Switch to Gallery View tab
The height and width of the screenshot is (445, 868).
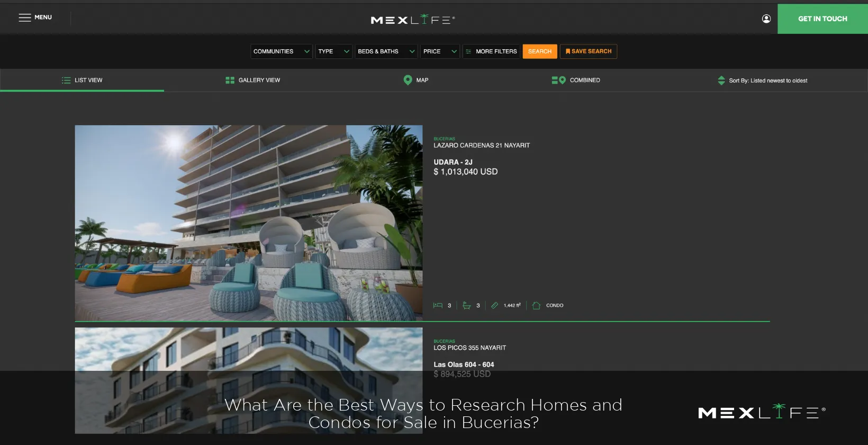click(x=253, y=81)
